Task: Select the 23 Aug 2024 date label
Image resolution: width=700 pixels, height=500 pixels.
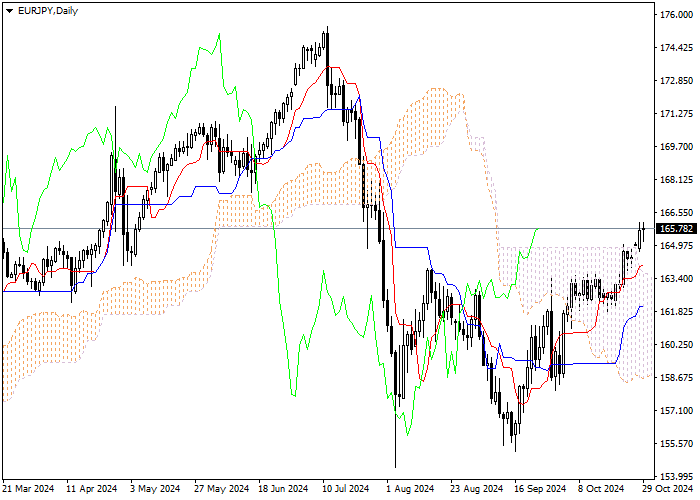Action: point(476,489)
